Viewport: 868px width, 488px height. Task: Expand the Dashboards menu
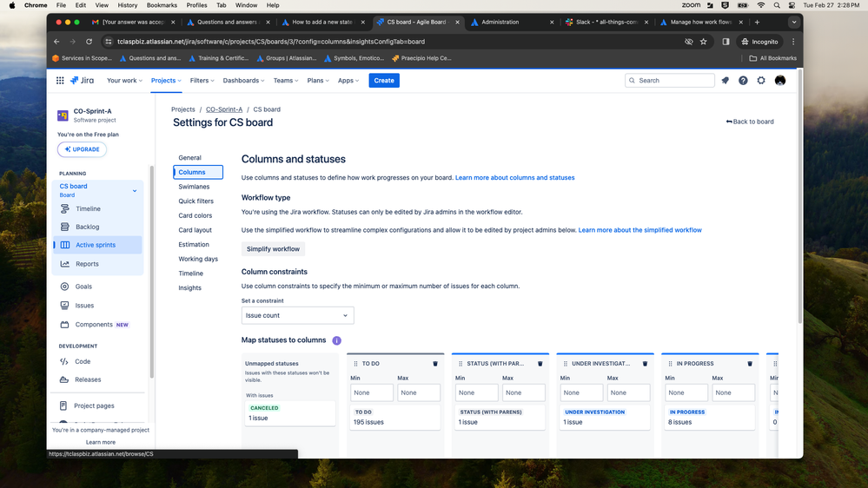coord(243,80)
